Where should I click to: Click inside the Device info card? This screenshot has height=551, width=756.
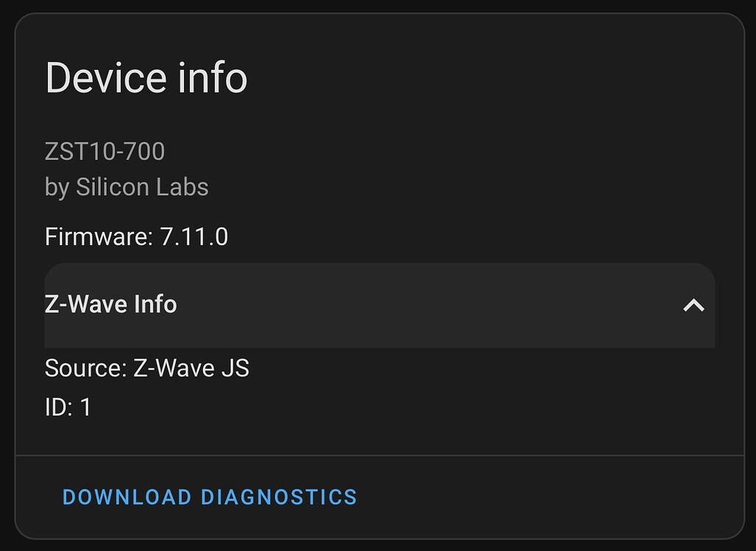[378, 221]
